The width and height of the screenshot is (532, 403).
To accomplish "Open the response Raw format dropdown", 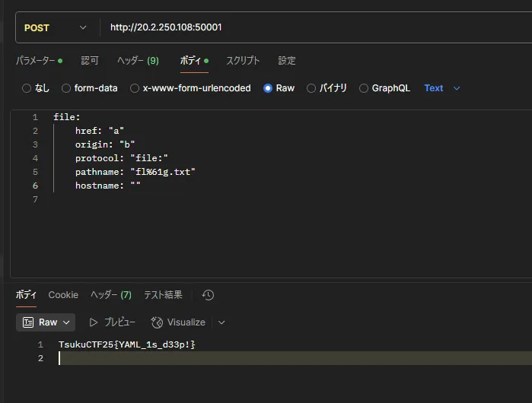I will tap(46, 322).
